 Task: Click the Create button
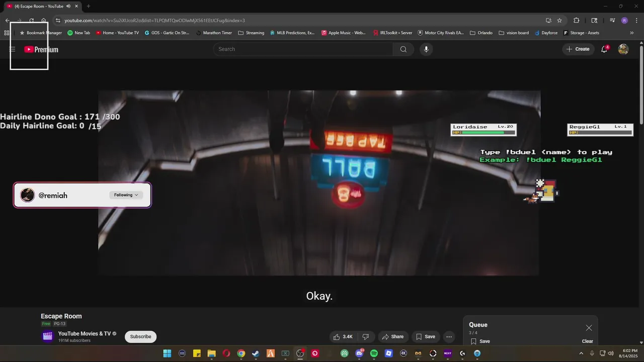point(578,49)
